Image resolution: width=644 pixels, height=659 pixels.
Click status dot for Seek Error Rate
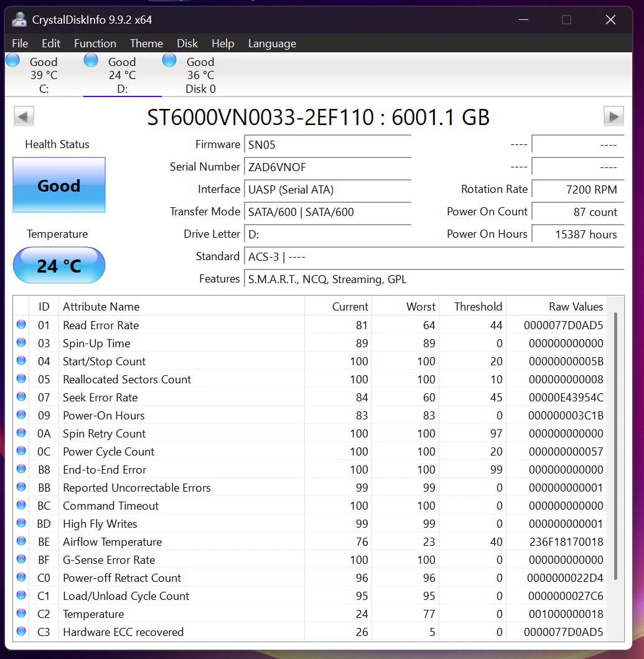(21, 397)
